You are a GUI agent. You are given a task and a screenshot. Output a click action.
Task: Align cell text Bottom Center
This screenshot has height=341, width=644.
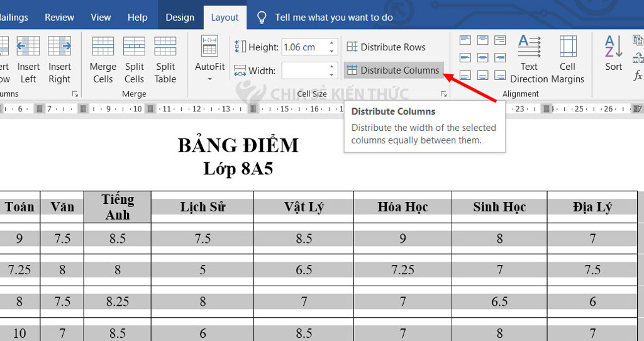point(482,75)
